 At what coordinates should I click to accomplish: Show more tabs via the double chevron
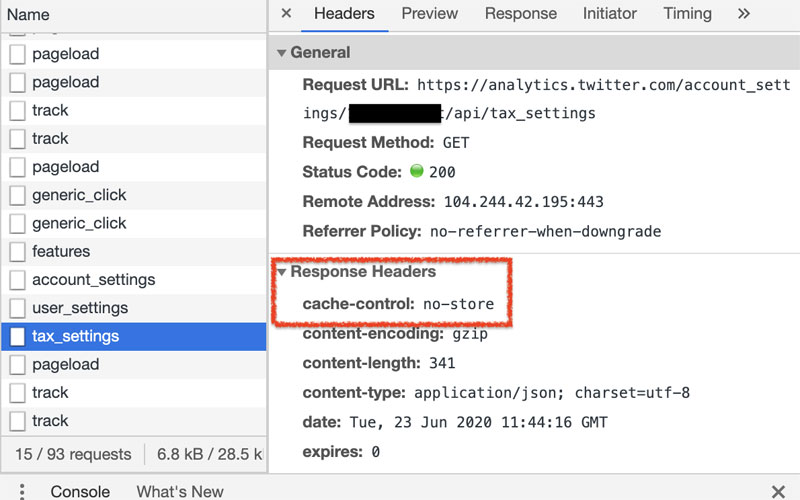tap(743, 14)
